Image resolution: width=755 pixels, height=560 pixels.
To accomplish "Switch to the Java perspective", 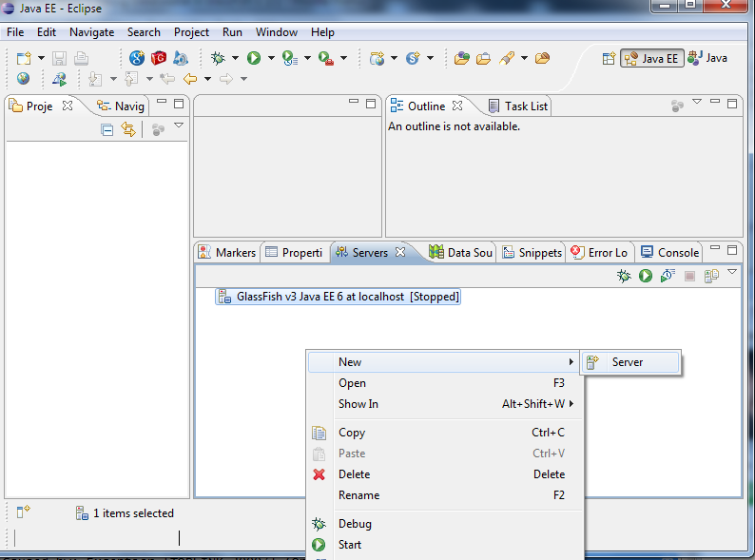I will [x=707, y=58].
